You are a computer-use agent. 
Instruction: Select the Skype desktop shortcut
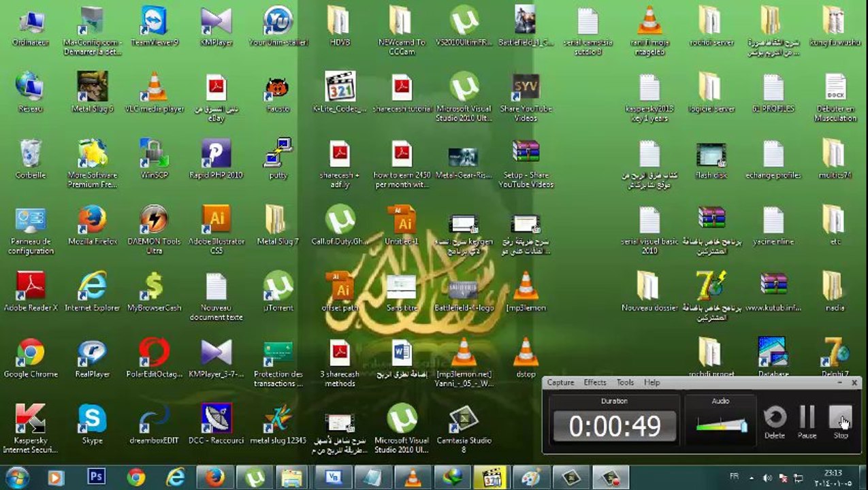coord(93,424)
